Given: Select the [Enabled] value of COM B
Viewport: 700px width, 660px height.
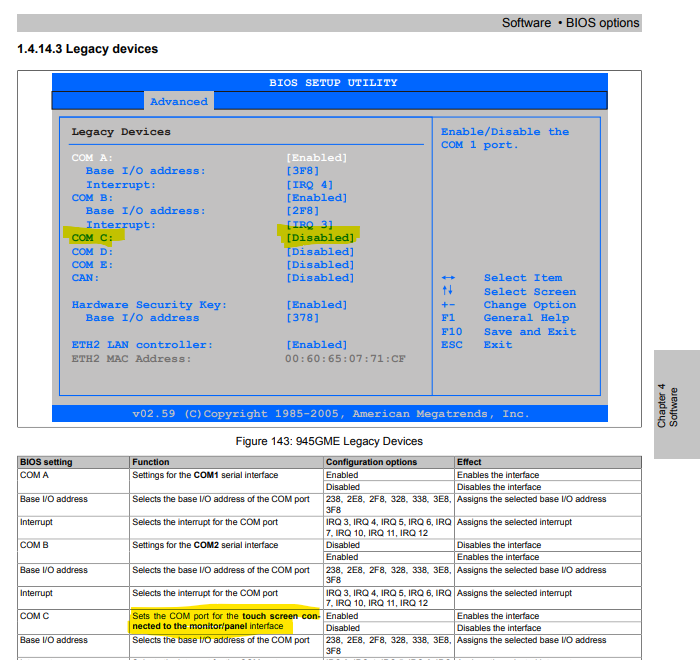Looking at the screenshot, I should tap(317, 198).
